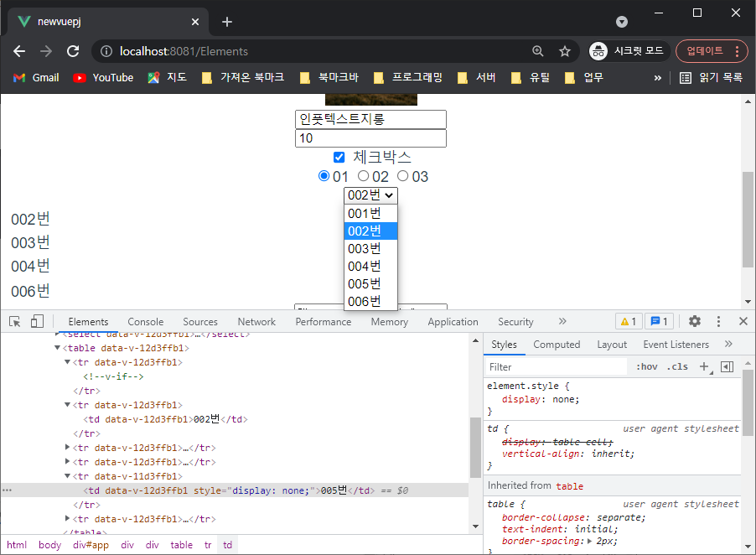This screenshot has width=756, height=555.
Task: Click the site info icon in address bar
Action: 106,51
